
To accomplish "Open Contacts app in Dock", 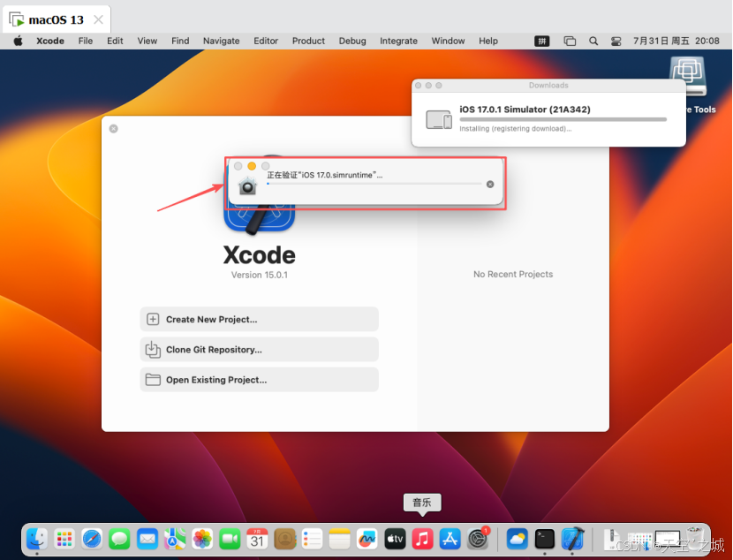I will (x=285, y=539).
